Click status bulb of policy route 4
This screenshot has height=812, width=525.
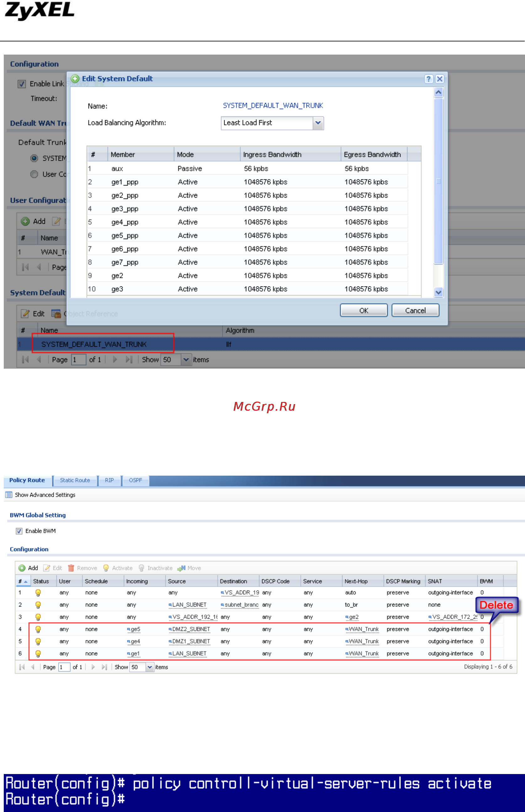(x=38, y=629)
